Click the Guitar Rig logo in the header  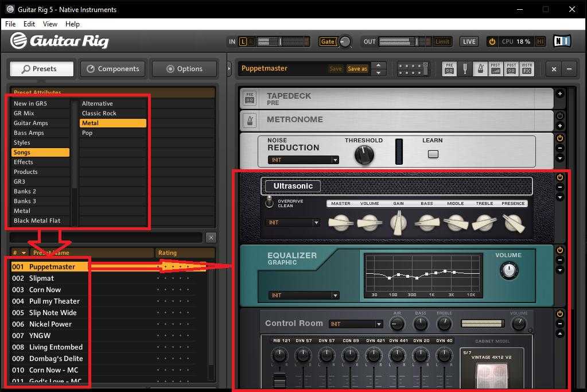[60, 41]
